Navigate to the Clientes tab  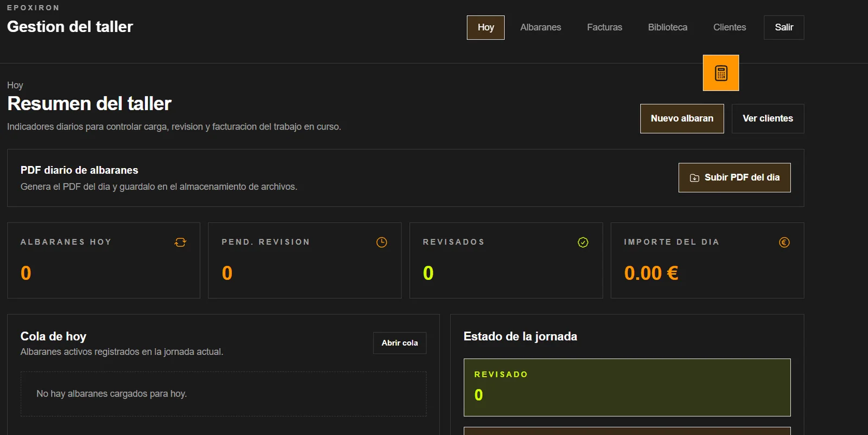pos(730,27)
